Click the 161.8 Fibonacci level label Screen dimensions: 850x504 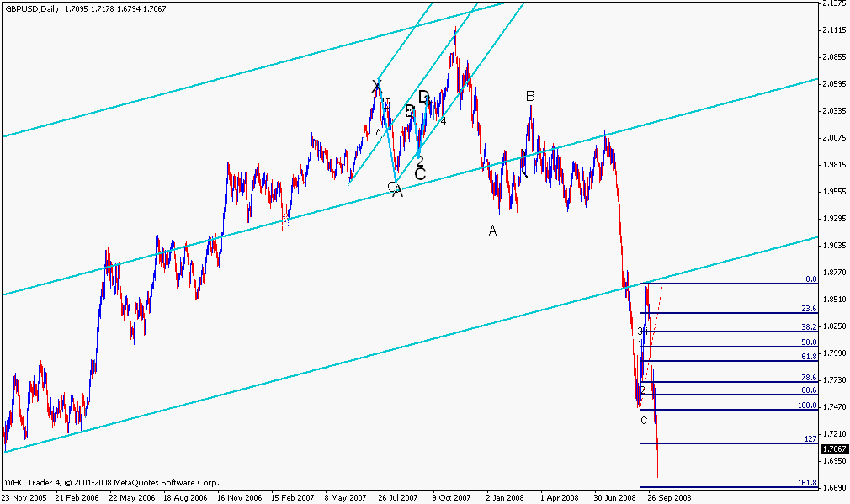(x=807, y=482)
